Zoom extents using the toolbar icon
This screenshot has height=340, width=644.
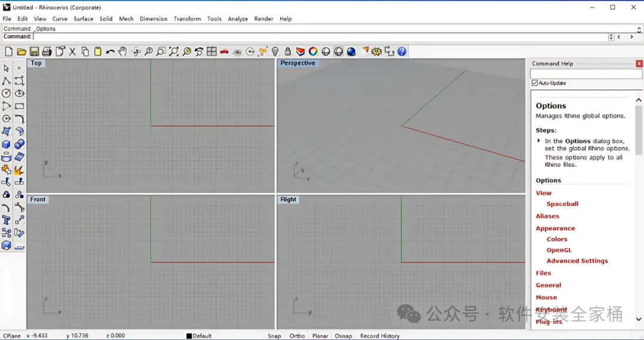pyautogui.click(x=174, y=51)
